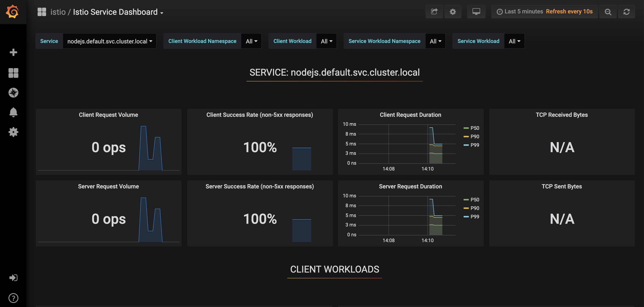This screenshot has width=644, height=307.
Task: Click the istio folder breadcrumb
Action: click(58, 12)
